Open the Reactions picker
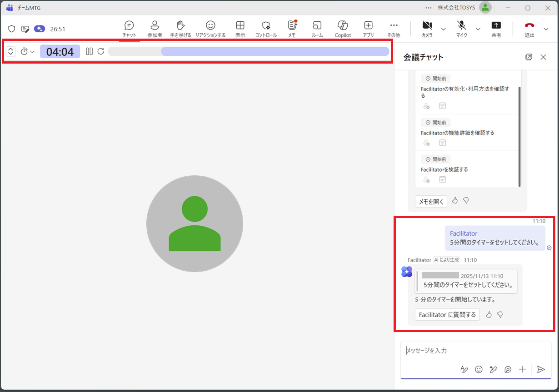559x392 pixels. 210,29
